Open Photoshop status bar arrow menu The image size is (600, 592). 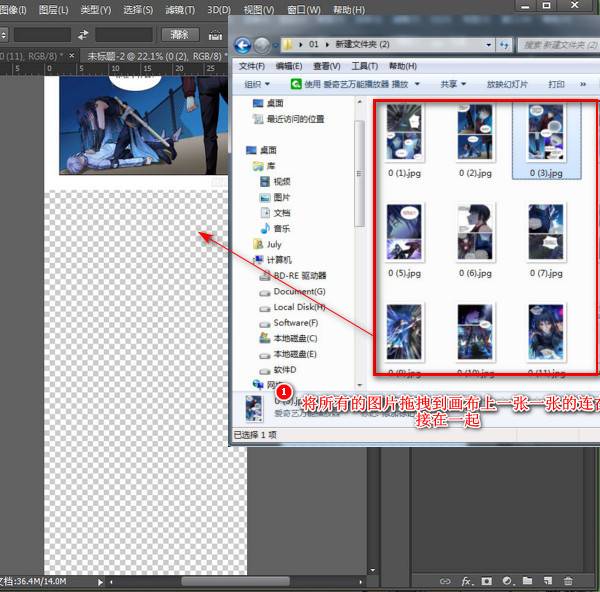tap(100, 582)
